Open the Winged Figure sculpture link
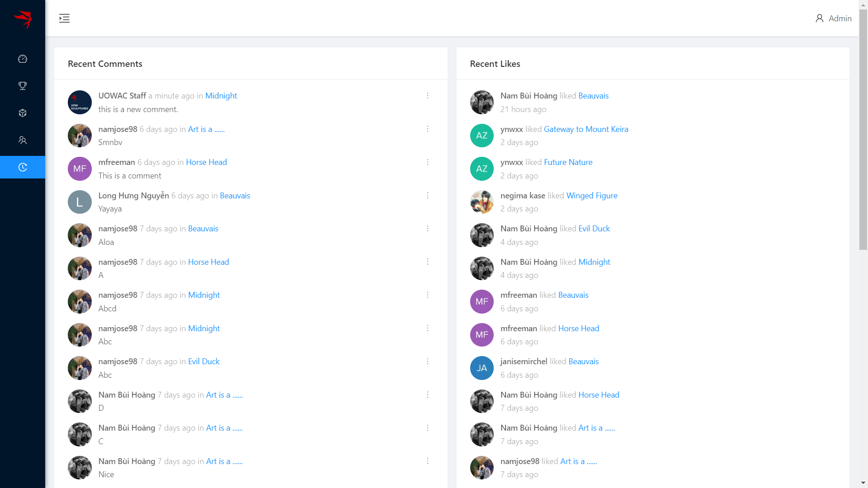This screenshot has height=488, width=868. click(592, 196)
